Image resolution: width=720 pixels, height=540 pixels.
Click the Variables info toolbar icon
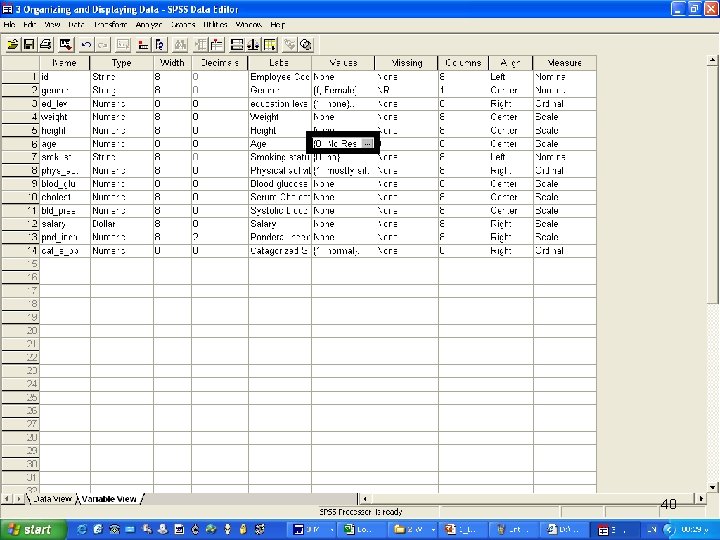[160, 45]
